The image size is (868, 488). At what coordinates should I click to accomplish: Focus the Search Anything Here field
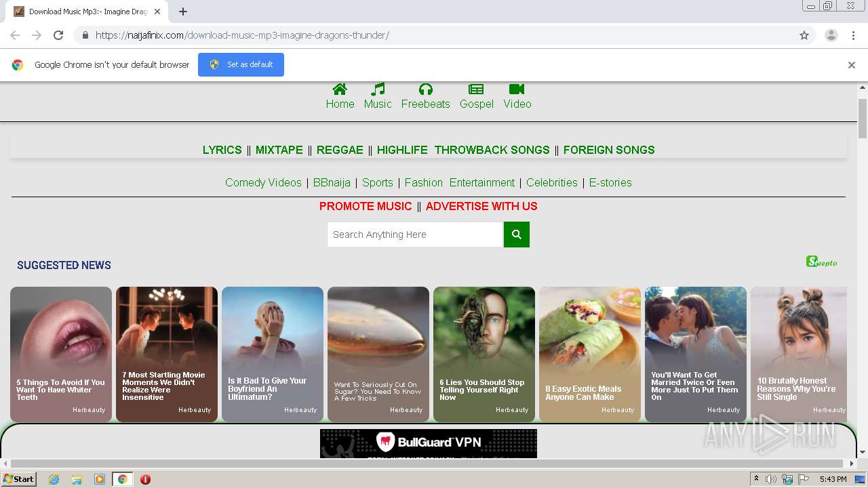point(415,235)
